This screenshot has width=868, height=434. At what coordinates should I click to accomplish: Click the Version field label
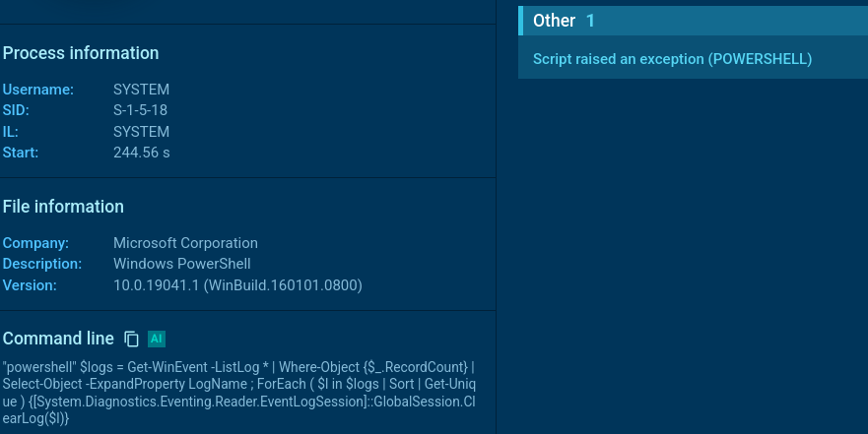(x=30, y=285)
